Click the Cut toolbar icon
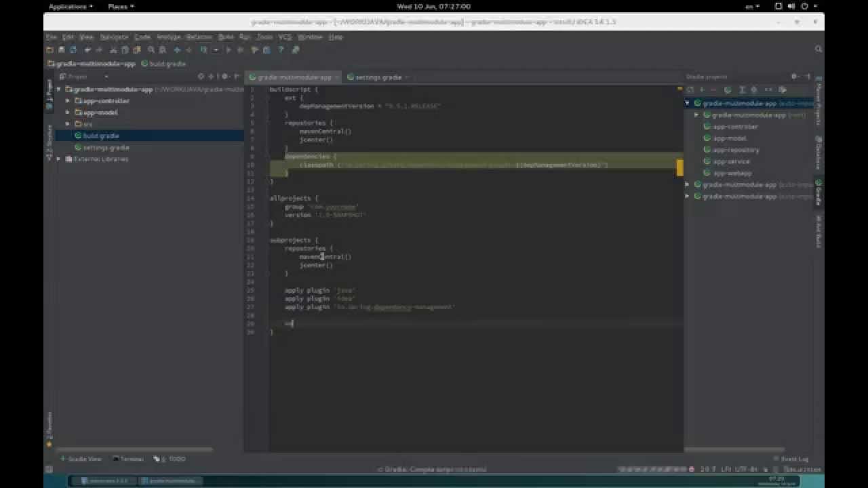Image resolution: width=868 pixels, height=488 pixels. click(113, 49)
